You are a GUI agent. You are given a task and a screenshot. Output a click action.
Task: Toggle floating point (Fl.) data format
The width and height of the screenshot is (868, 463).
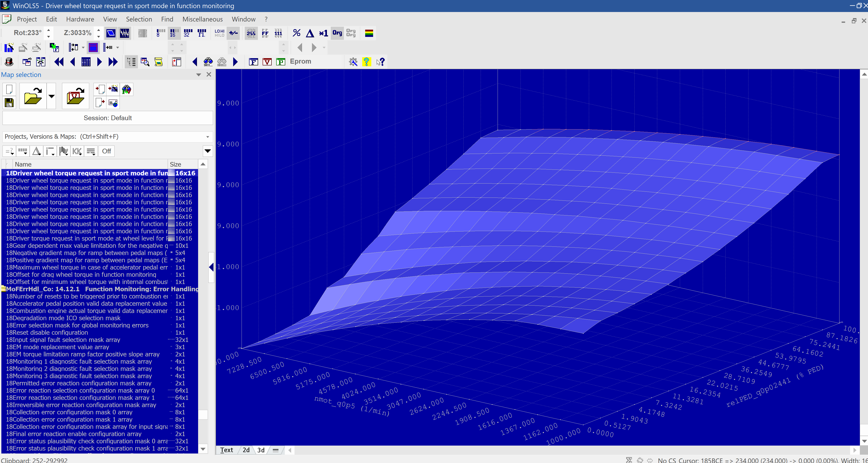pos(201,33)
